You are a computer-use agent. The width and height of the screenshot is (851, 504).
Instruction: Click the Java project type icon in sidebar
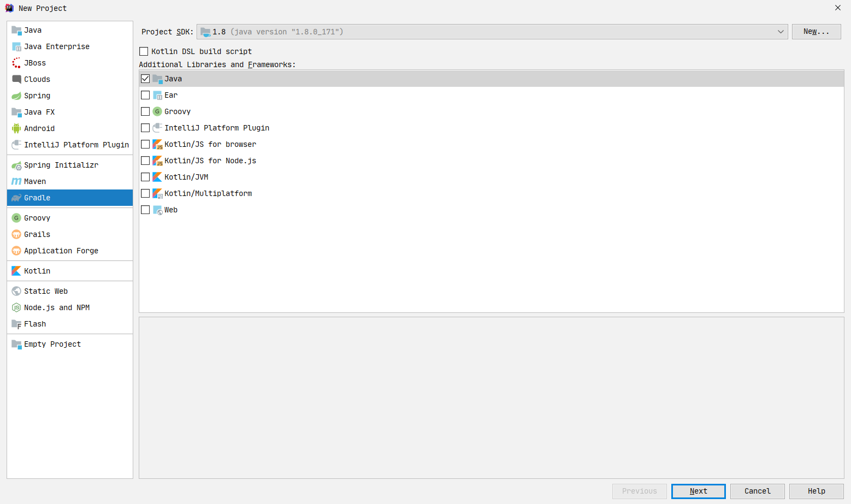(x=16, y=30)
